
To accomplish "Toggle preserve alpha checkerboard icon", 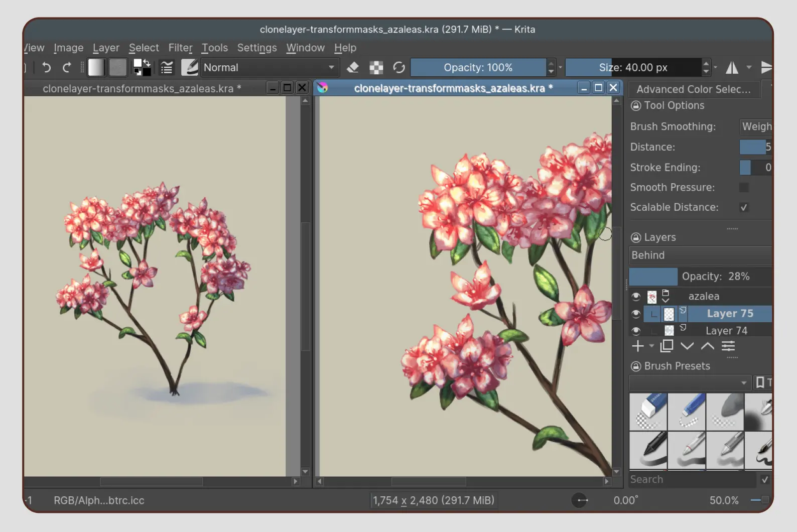I will click(x=376, y=67).
